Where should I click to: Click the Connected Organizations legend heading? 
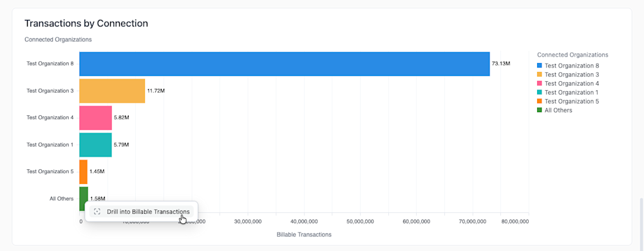pos(573,55)
